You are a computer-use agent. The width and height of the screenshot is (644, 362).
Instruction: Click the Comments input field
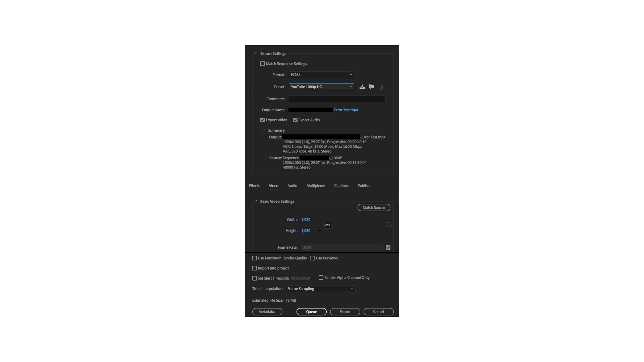(x=337, y=99)
